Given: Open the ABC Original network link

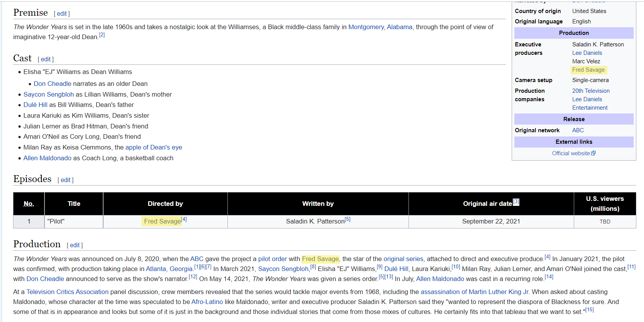Looking at the screenshot, I should click(x=578, y=130).
